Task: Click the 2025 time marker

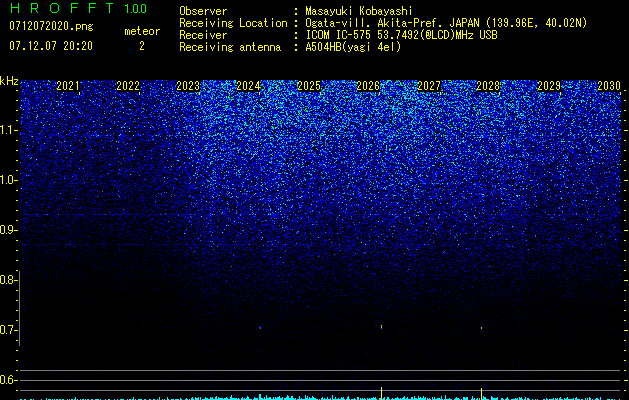Action: click(x=309, y=86)
